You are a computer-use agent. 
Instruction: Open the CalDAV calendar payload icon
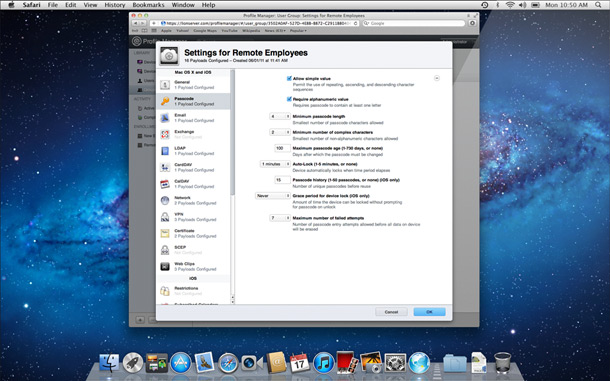click(x=165, y=184)
